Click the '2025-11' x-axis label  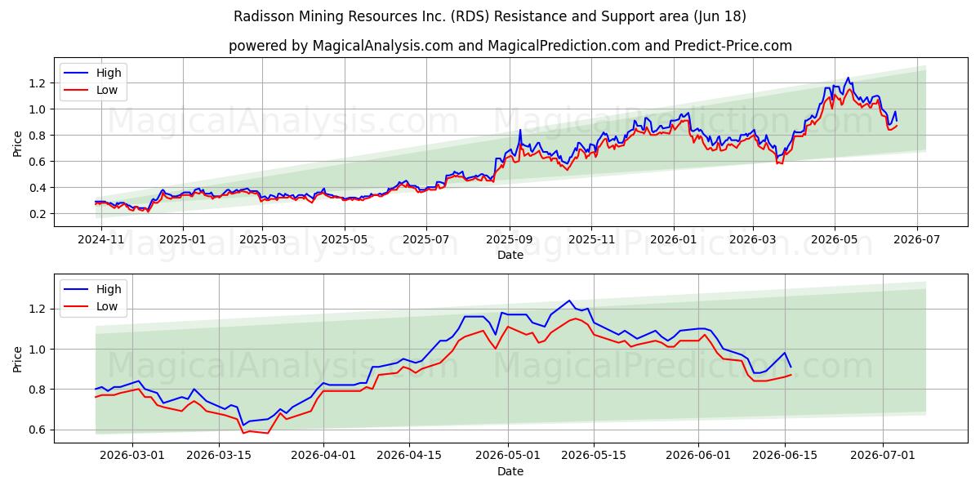point(591,240)
